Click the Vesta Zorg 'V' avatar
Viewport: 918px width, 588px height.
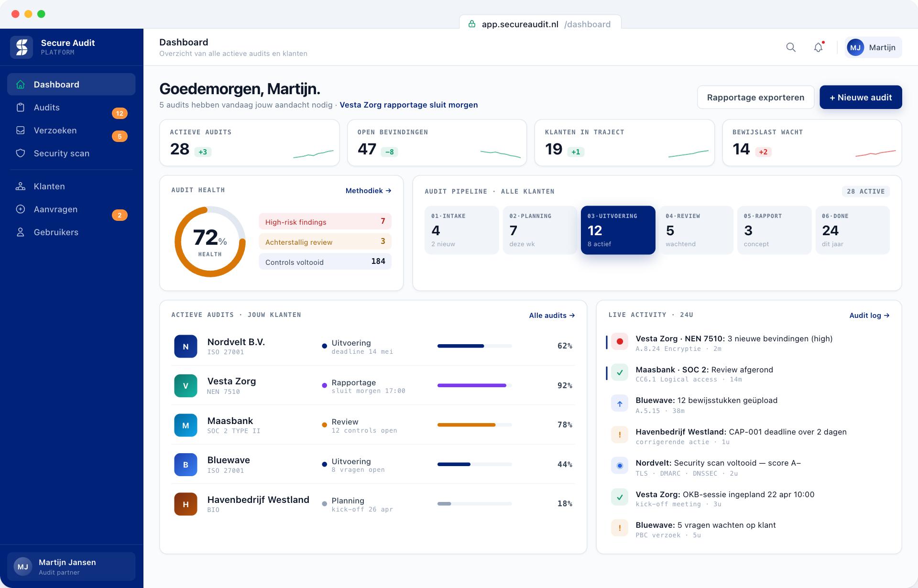click(186, 386)
